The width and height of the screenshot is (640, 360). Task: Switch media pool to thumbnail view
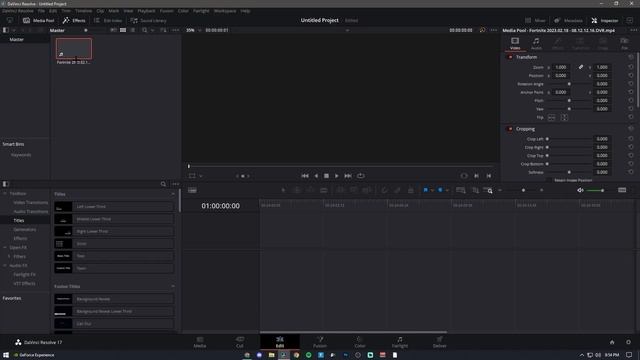[x=123, y=30]
